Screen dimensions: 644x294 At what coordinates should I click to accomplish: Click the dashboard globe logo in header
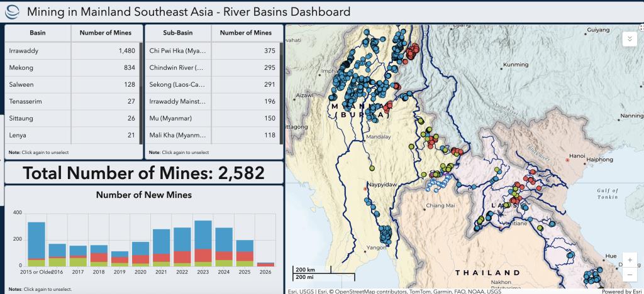[x=12, y=12]
